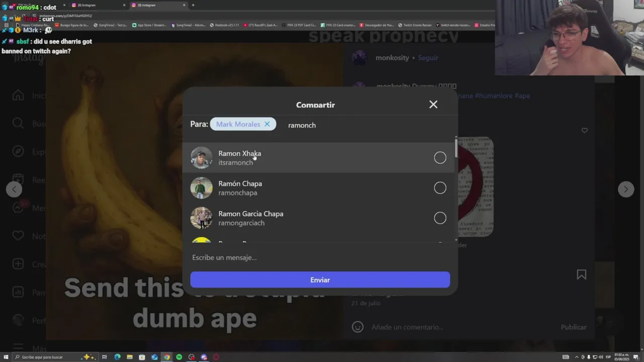The height and width of the screenshot is (362, 644).
Task: Open FIFA 23 Card creator bookmark
Action: (x=338, y=25)
